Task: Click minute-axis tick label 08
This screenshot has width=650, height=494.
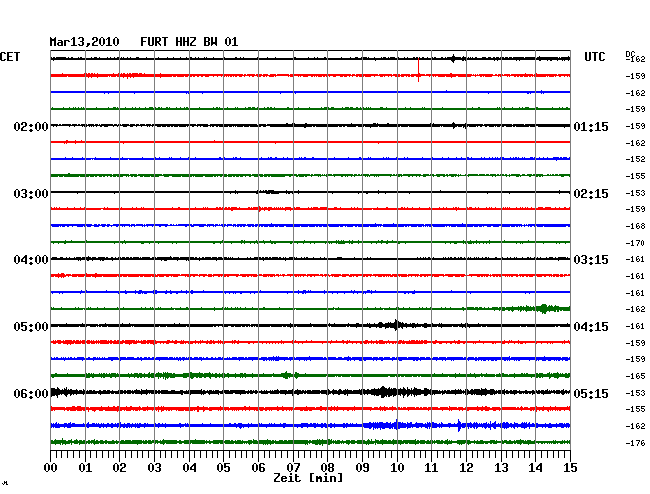Action: (x=327, y=467)
